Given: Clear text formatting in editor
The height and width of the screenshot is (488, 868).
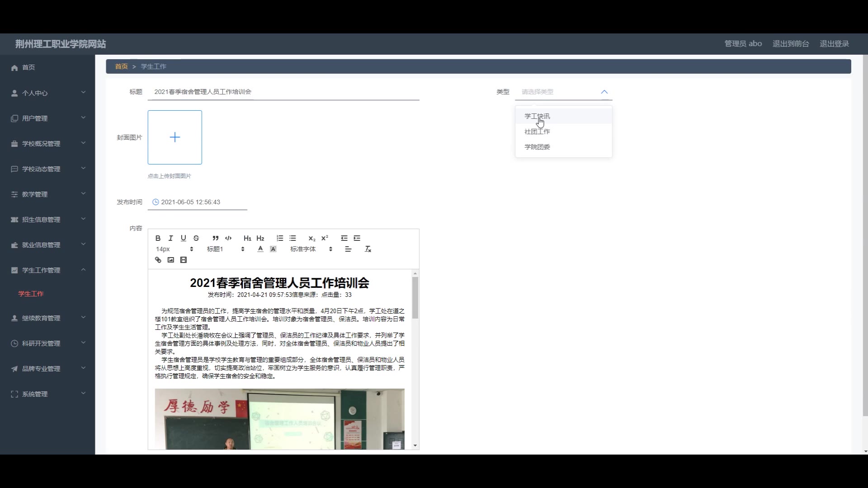Looking at the screenshot, I should 368,249.
